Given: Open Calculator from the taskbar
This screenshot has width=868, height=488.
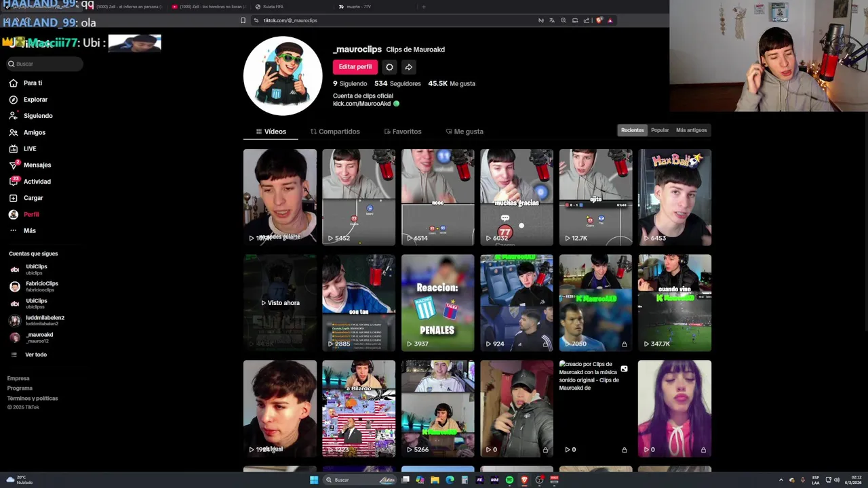Looking at the screenshot, I should [465, 480].
